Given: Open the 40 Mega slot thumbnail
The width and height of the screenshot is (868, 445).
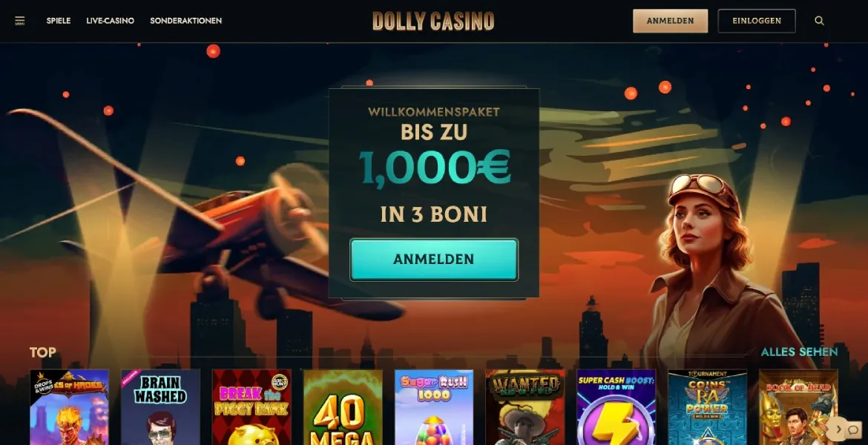Looking at the screenshot, I should (x=343, y=407).
